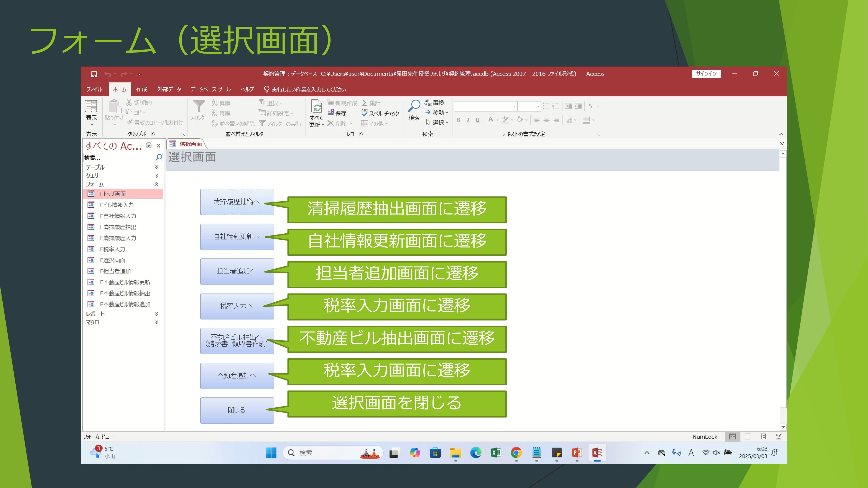Switch to the 作成 ribbon tab

[x=141, y=89]
